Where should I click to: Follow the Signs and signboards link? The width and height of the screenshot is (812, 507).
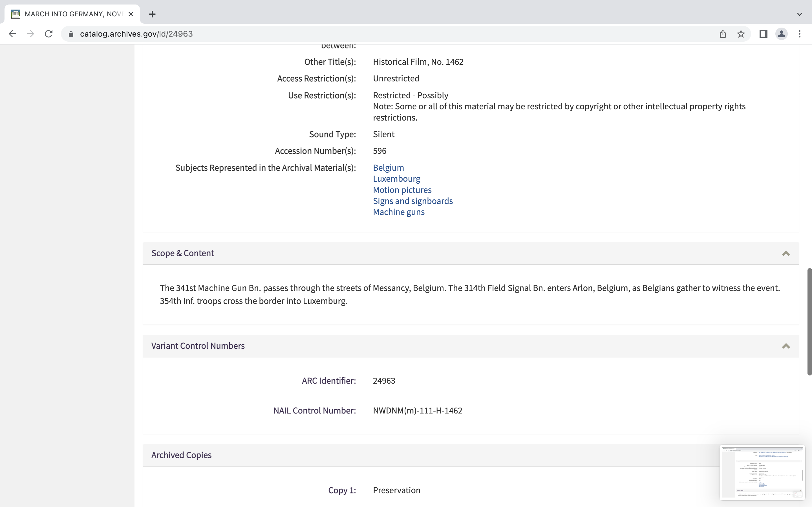[x=413, y=201]
